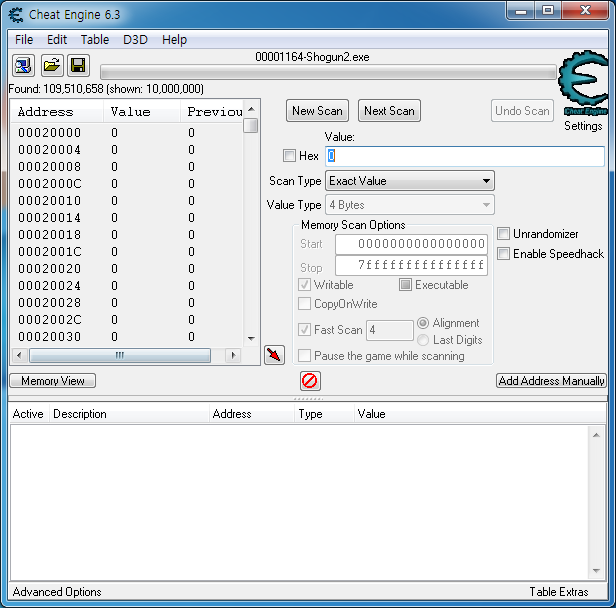Click Table Extras in status bar

[559, 592]
